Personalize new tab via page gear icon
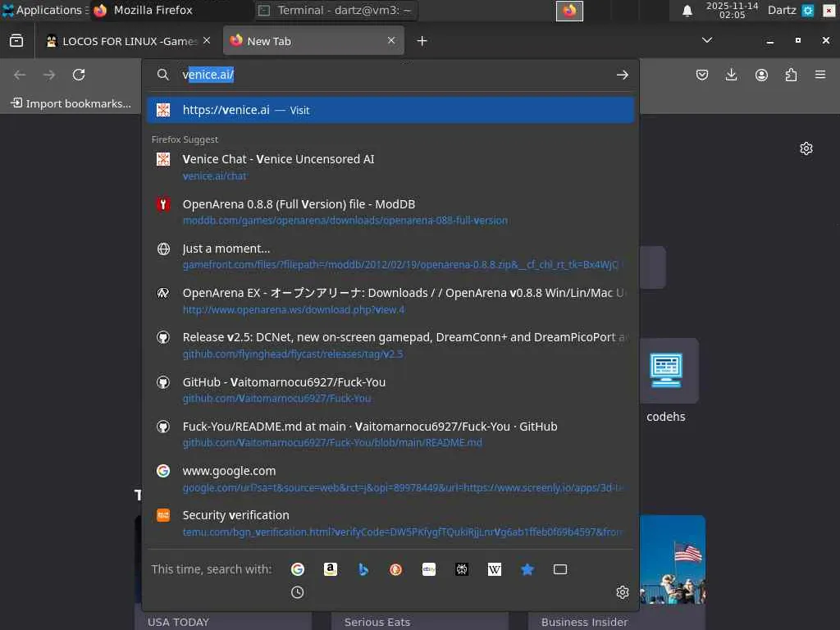The width and height of the screenshot is (840, 630). (806, 148)
